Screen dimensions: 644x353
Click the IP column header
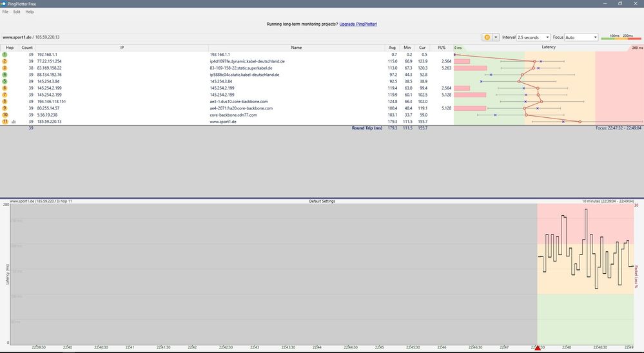click(x=122, y=48)
